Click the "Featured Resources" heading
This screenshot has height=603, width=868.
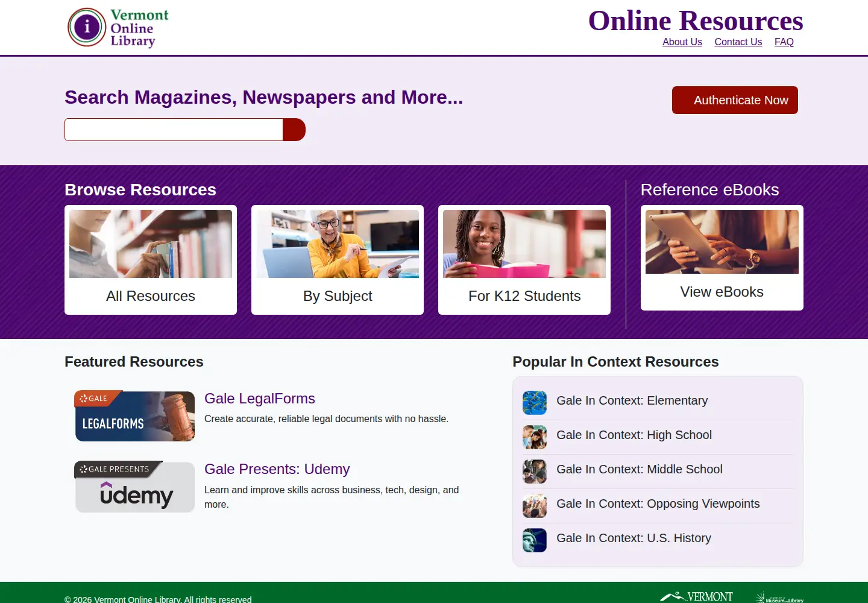134,362
